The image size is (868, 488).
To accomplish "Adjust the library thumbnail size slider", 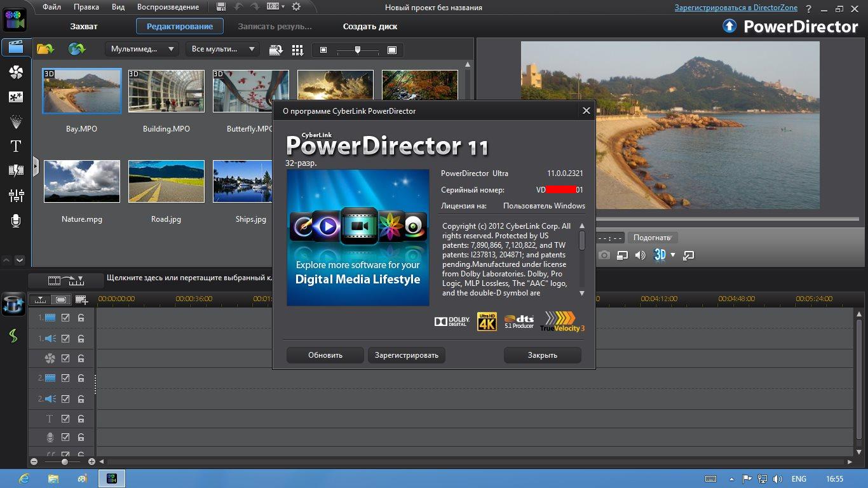I will coord(358,50).
